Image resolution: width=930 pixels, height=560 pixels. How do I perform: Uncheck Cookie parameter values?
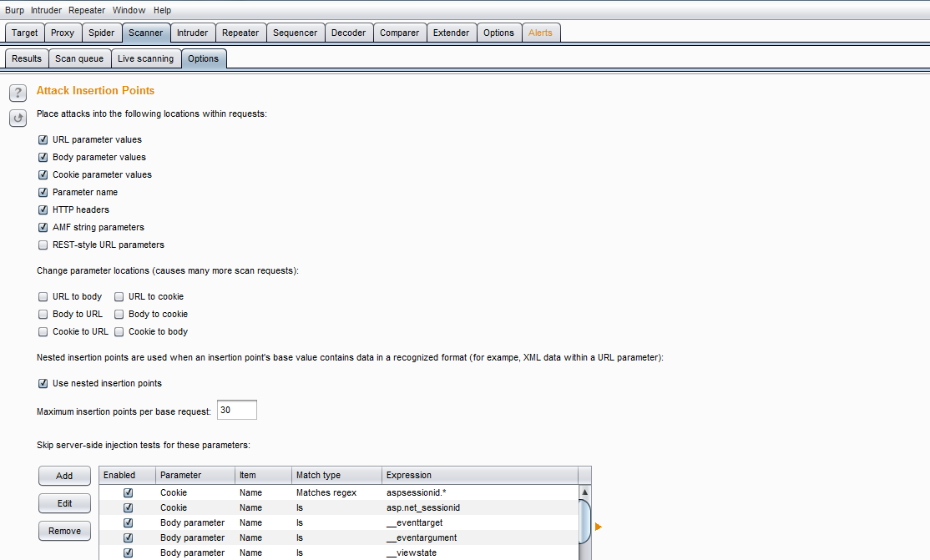click(43, 175)
